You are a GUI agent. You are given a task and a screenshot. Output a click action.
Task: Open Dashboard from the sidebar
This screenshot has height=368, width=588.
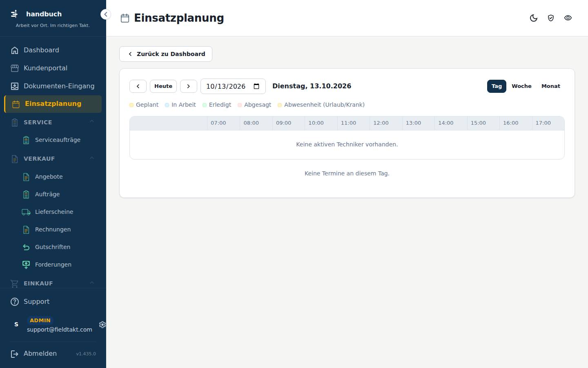point(53,50)
